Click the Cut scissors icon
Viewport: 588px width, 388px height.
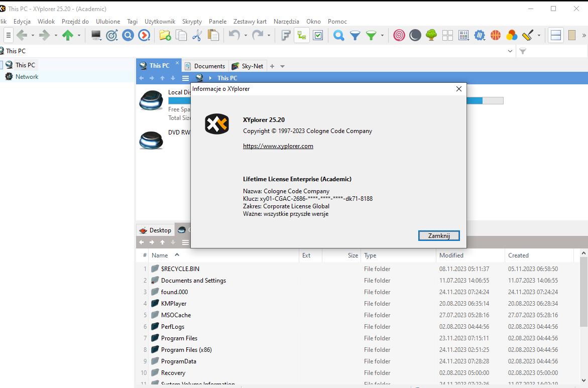point(197,36)
